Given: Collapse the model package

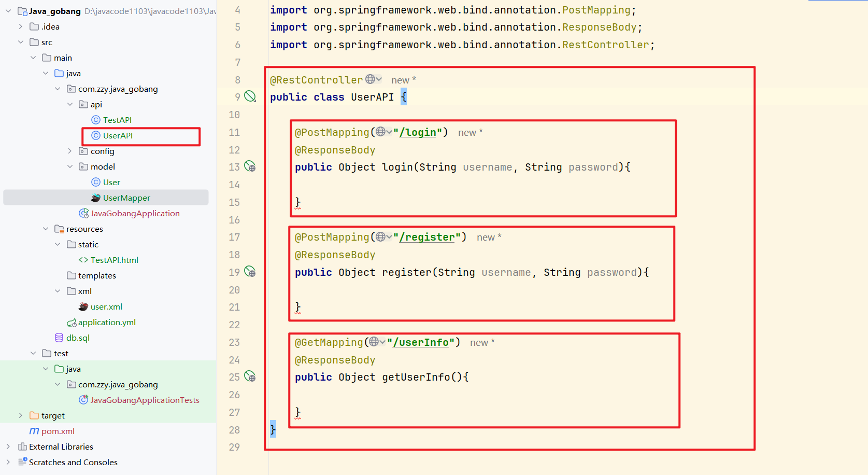Looking at the screenshot, I should (70, 166).
